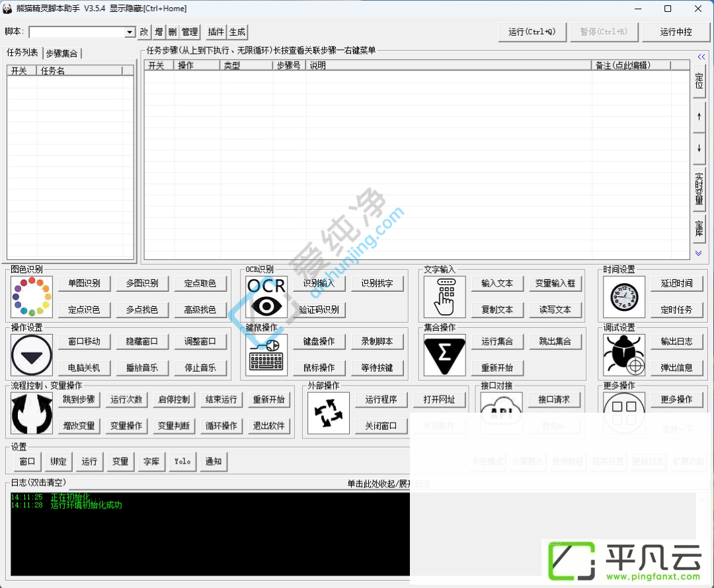Collapse the side panel with the top double chevron
This screenshot has width=714, height=588.
[701, 57]
